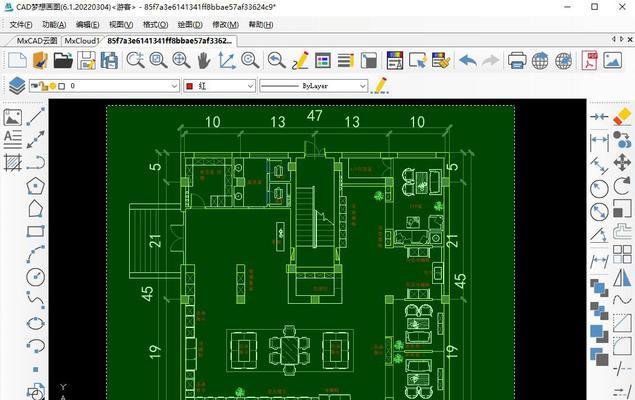Click the 47 dimension text in drawing
The image size is (635, 400).
(314, 116)
